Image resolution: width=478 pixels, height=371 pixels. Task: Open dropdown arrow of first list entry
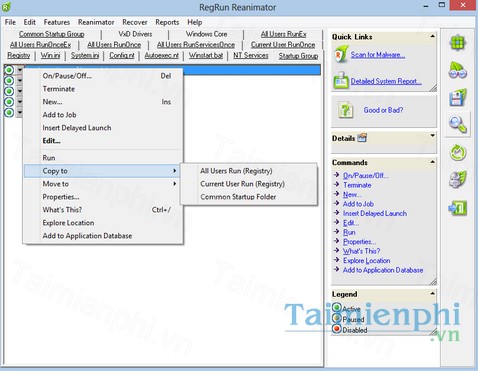pyautogui.click(x=20, y=70)
